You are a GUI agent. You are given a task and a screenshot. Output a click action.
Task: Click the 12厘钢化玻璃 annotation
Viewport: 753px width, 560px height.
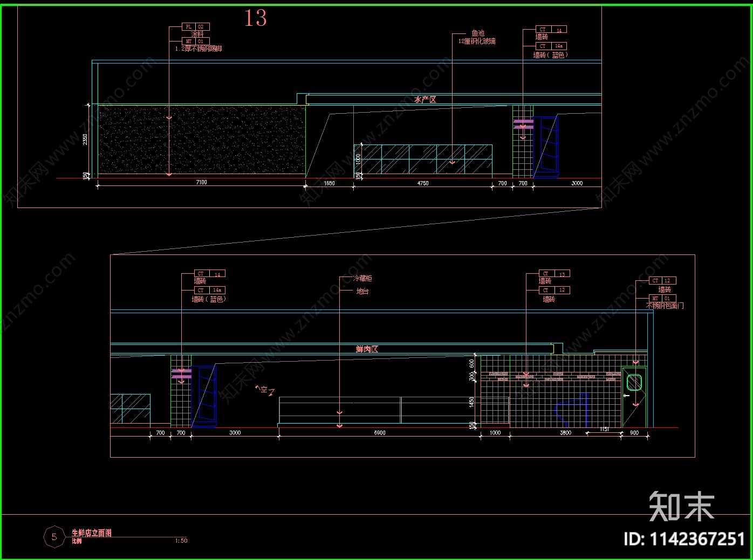click(477, 42)
